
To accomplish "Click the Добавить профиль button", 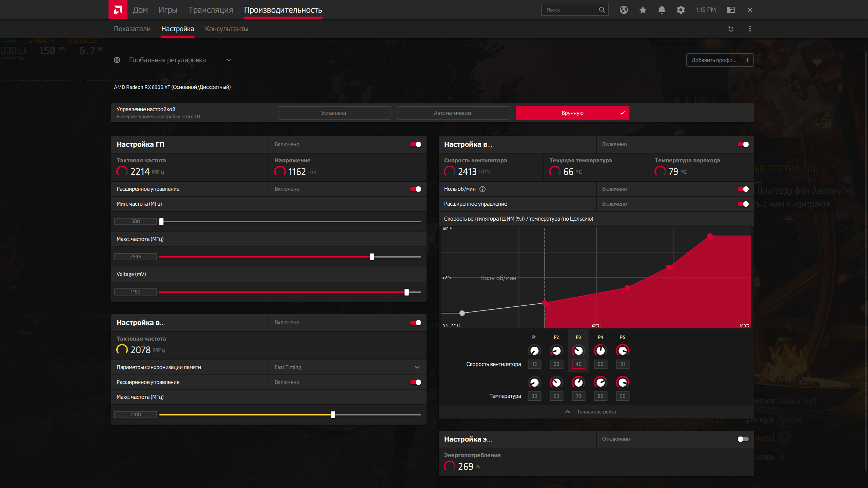I will click(719, 60).
